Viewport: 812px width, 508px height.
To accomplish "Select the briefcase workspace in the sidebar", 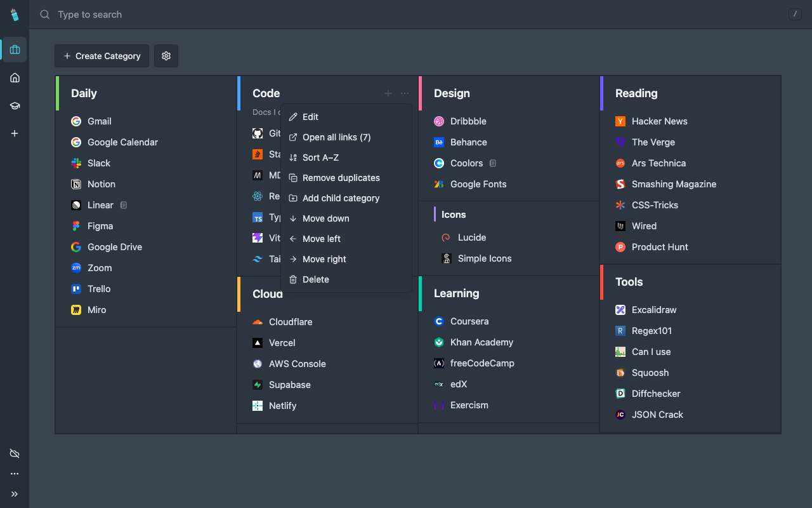I will pyautogui.click(x=15, y=50).
